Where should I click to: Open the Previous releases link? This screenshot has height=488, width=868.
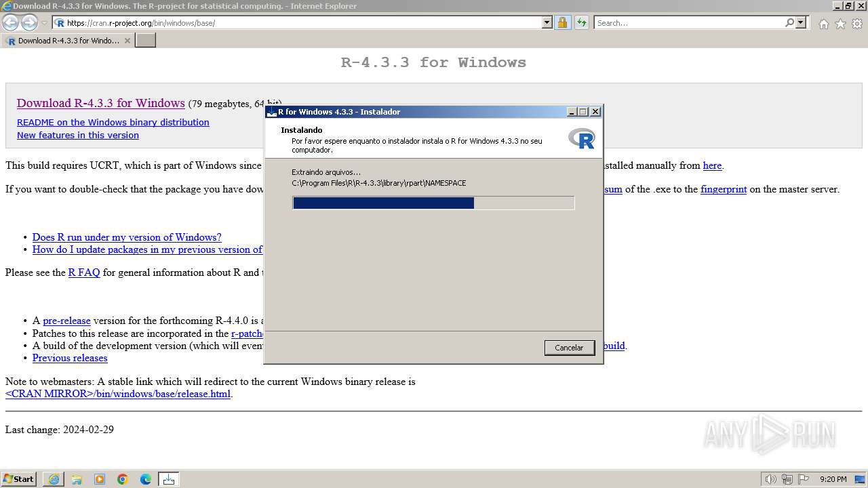tap(70, 358)
